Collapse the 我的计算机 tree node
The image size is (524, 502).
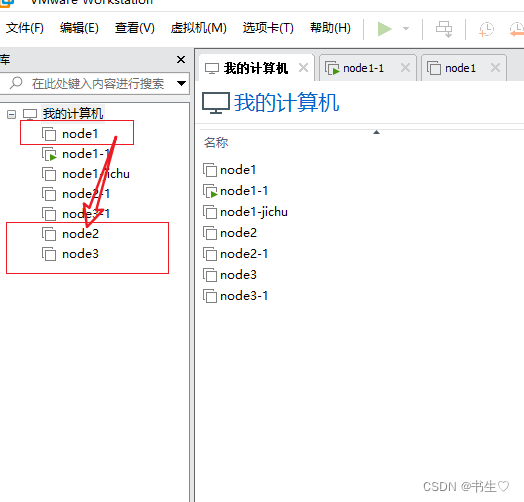pos(11,115)
